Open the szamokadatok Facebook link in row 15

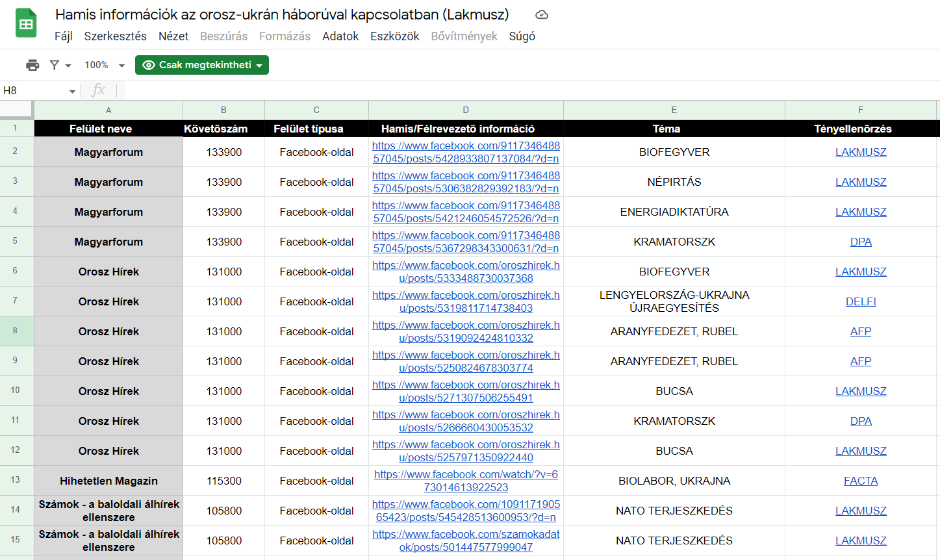pyautogui.click(x=466, y=541)
